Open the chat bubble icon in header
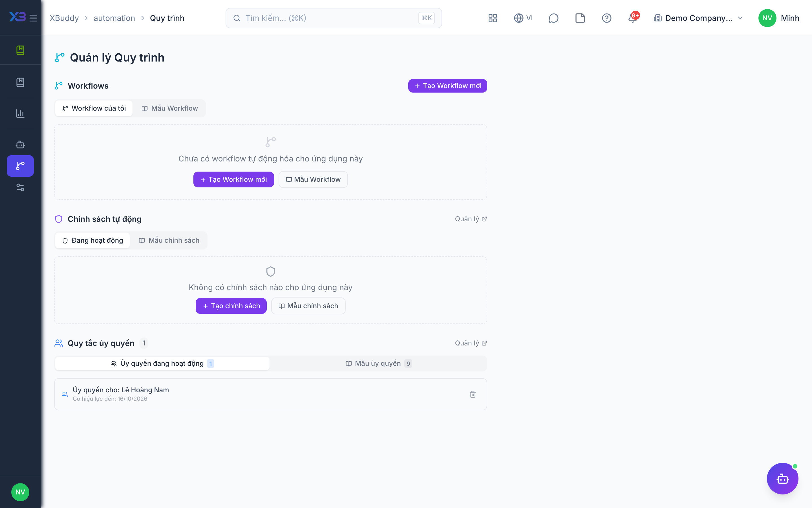Screen dimensions: 812x508 pos(553,18)
